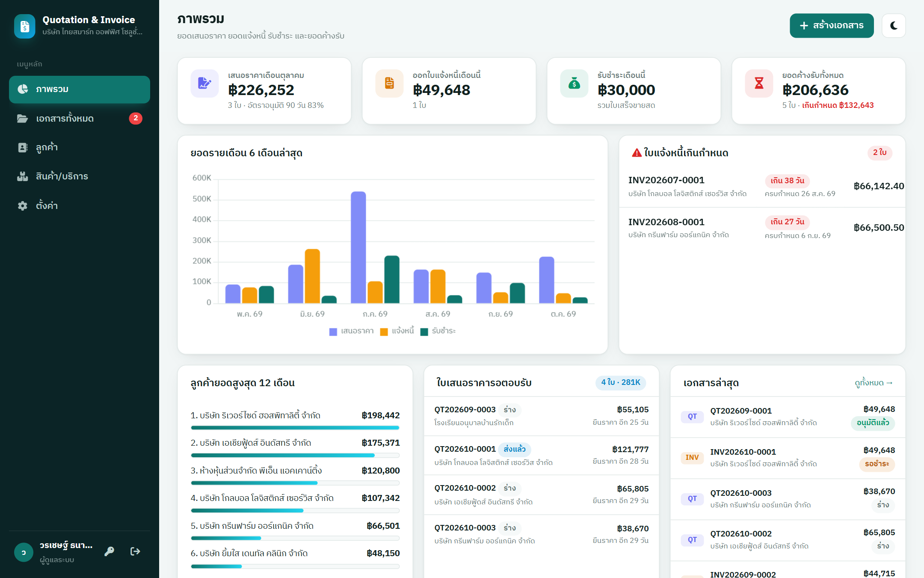Click the red hourglass icon

tap(759, 83)
